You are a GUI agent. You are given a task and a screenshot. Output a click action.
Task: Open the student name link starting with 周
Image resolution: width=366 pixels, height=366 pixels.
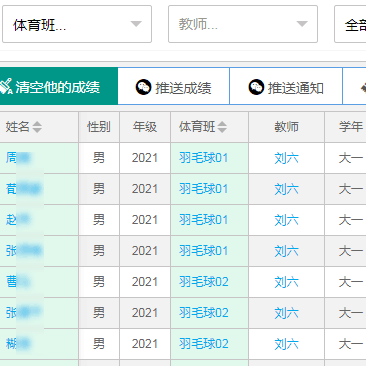(18, 158)
